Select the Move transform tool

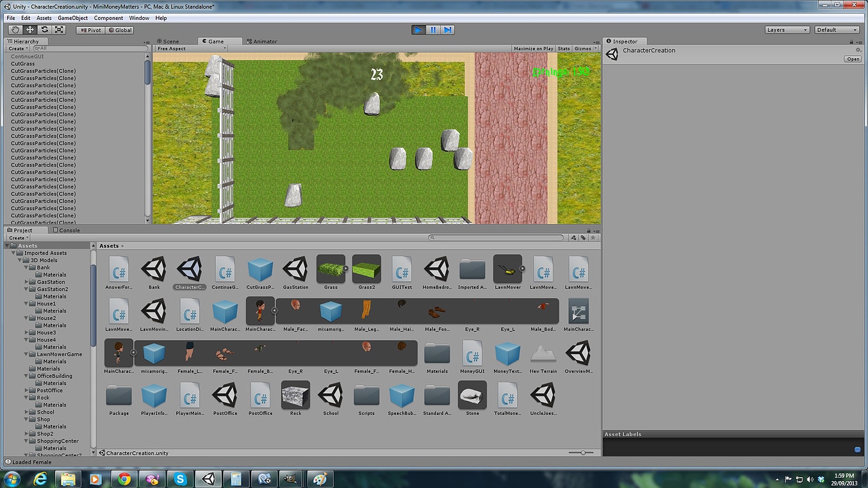coord(30,29)
